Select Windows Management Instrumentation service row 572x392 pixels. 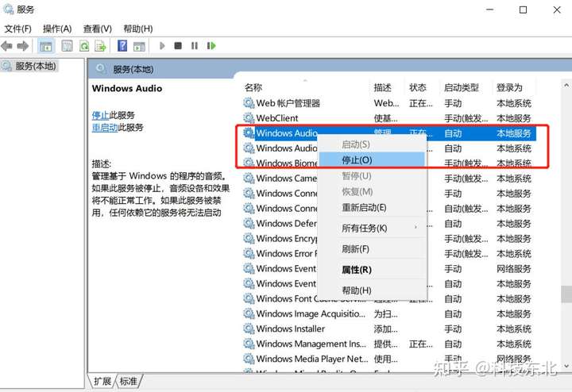[388, 344]
